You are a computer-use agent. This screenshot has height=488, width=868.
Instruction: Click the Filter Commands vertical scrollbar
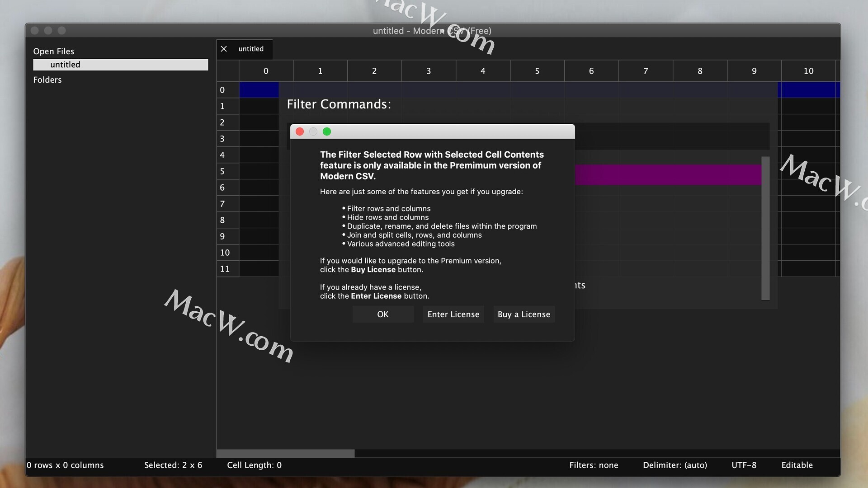pyautogui.click(x=765, y=228)
